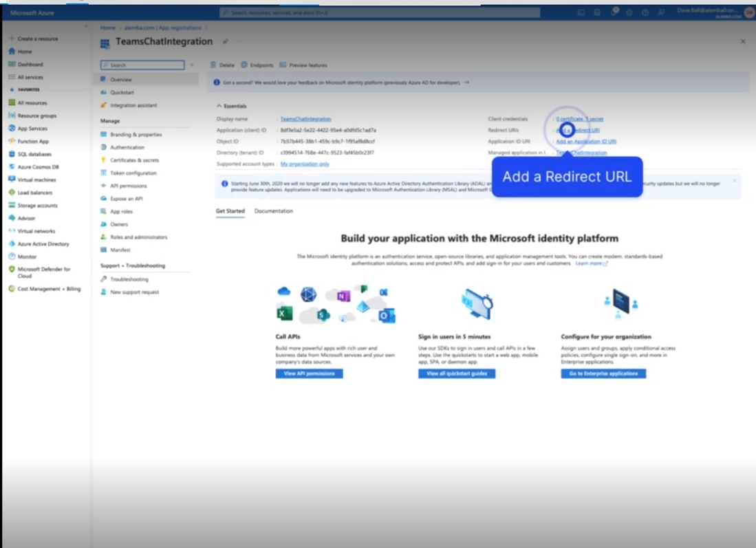Screen dimensions: 756x548
Task: Click the Delete trash icon in toolbar
Action: (213, 65)
